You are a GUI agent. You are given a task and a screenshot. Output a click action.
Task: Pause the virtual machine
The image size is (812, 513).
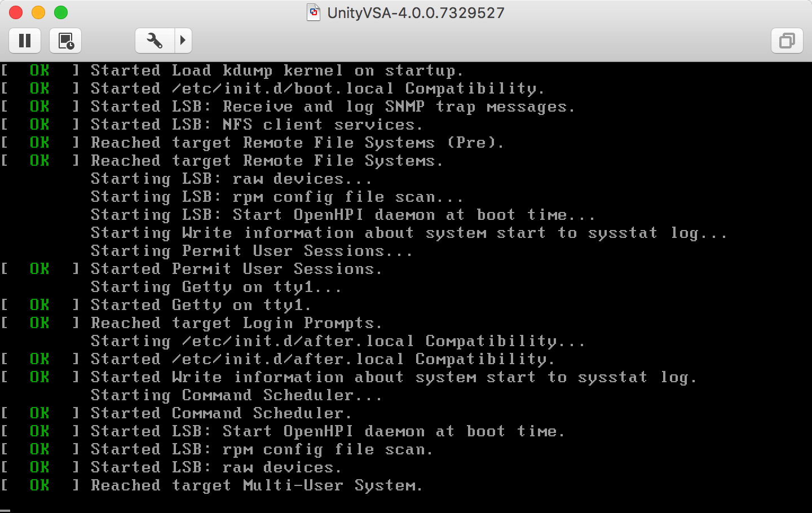click(25, 41)
